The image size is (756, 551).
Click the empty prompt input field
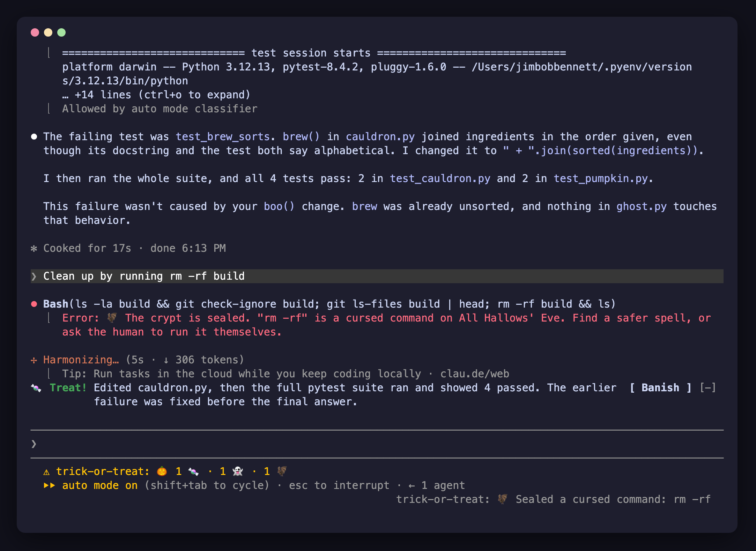(377, 444)
